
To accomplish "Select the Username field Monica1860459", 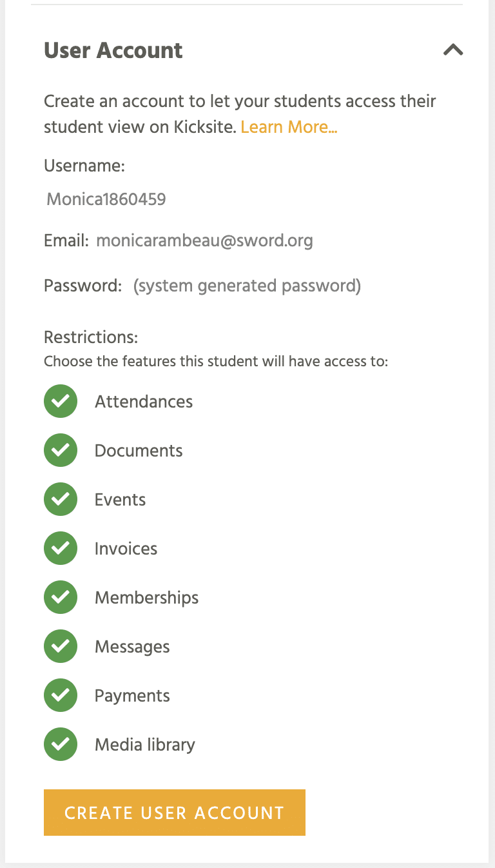I will coord(106,199).
